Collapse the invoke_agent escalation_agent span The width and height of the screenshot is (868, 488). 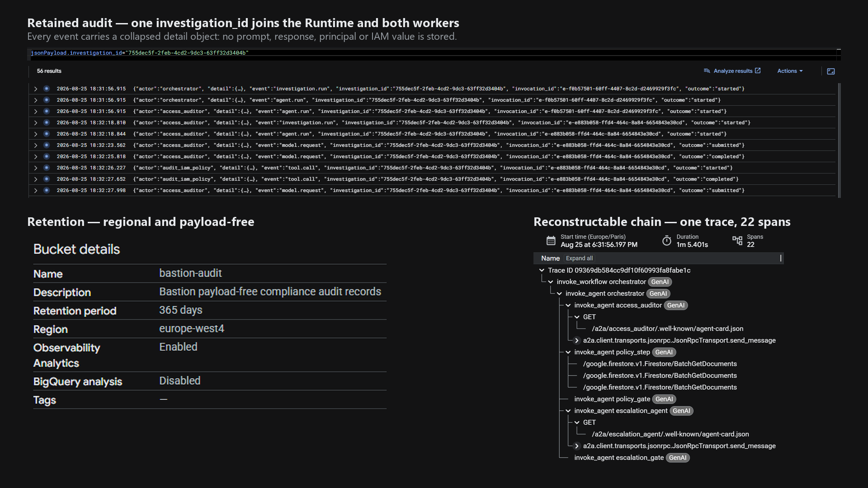pyautogui.click(x=568, y=411)
